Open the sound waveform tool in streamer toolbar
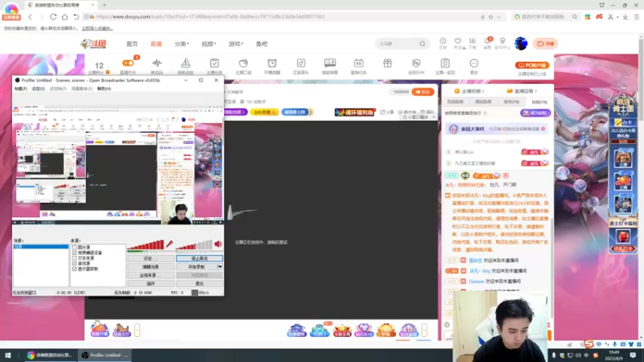This screenshot has width=644, height=362. pyautogui.click(x=157, y=64)
